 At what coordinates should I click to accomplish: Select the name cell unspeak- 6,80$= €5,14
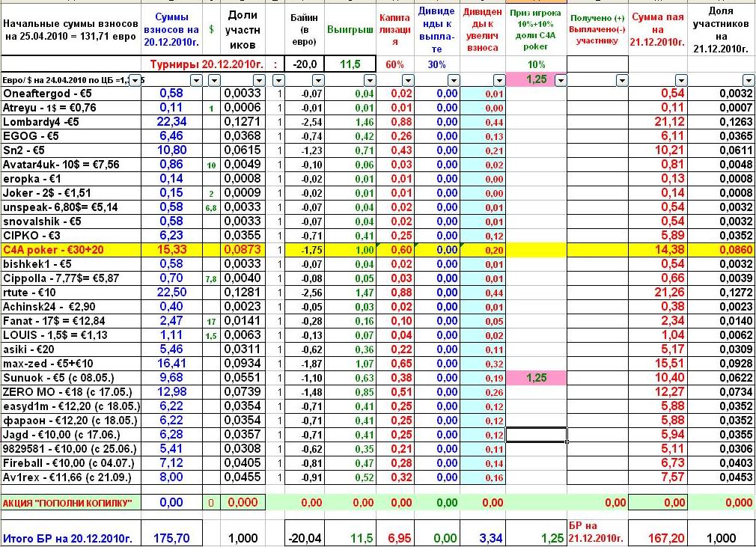pyautogui.click(x=71, y=207)
